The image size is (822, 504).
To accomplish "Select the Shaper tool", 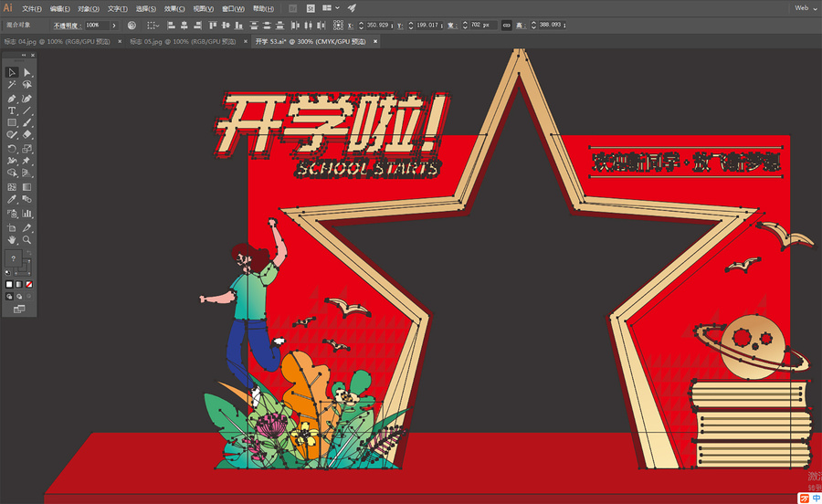I will [12, 134].
